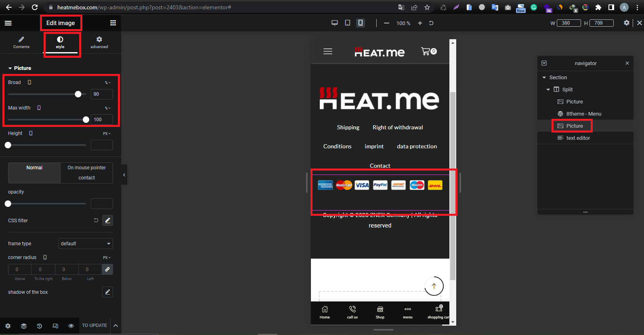Open the Height PX unit dropdown
Image resolution: width=644 pixels, height=335 pixels.
pos(107,134)
